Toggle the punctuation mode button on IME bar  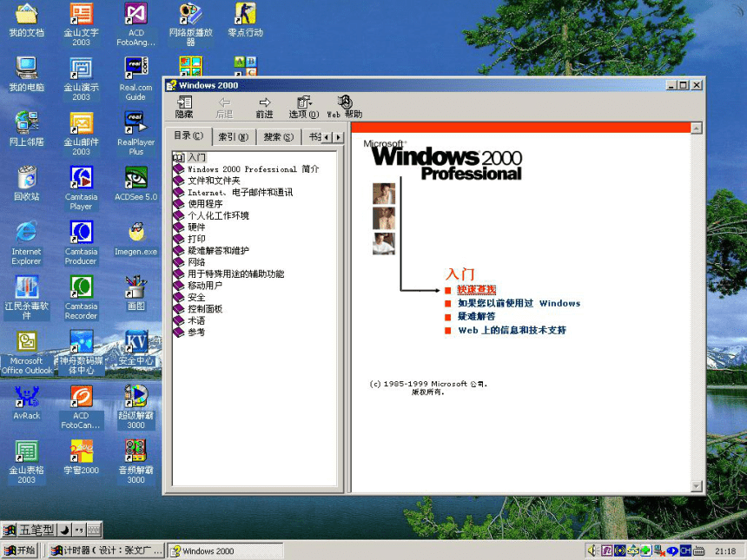tap(79, 530)
